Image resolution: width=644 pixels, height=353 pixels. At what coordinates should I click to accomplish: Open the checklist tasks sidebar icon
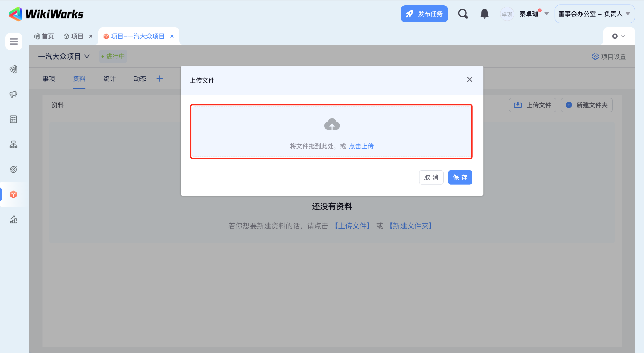tap(13, 119)
